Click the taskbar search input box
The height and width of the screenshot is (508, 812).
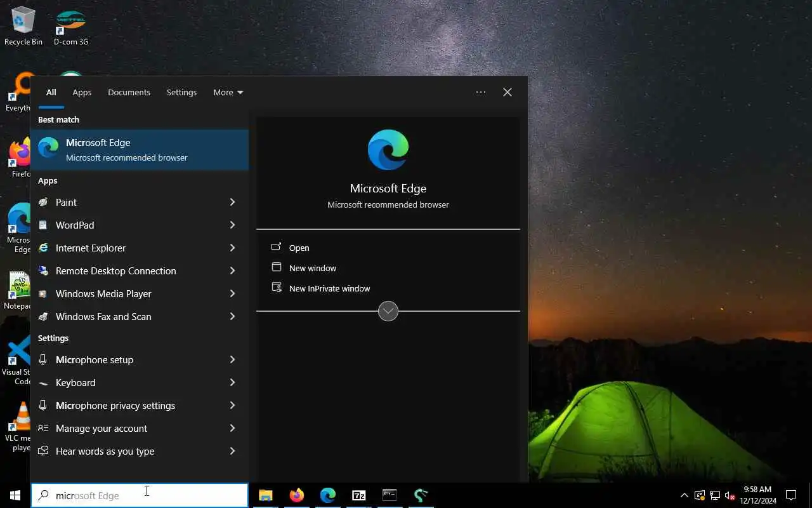140,495
